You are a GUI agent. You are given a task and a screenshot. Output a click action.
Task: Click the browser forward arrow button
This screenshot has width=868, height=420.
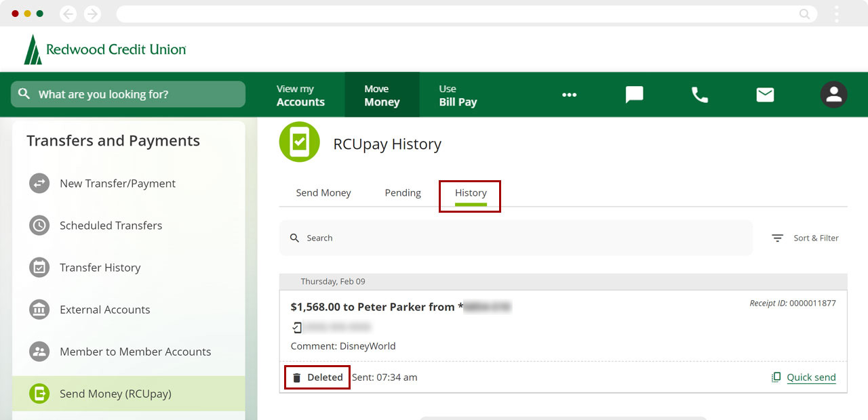click(92, 14)
